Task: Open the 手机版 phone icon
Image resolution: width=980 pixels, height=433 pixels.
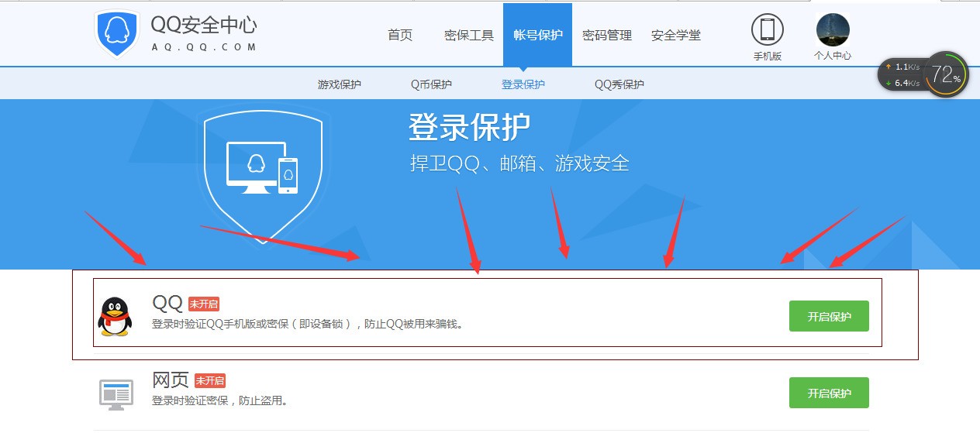Action: click(x=767, y=29)
